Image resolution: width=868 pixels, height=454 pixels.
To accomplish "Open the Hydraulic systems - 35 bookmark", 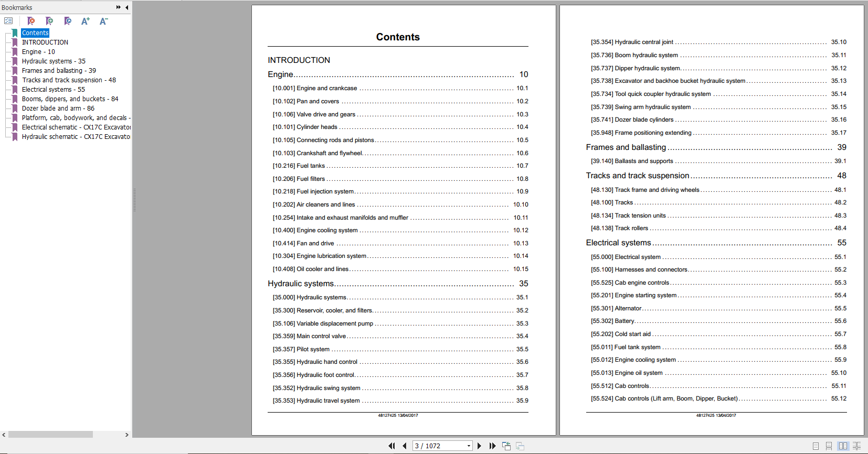I will (x=54, y=61).
